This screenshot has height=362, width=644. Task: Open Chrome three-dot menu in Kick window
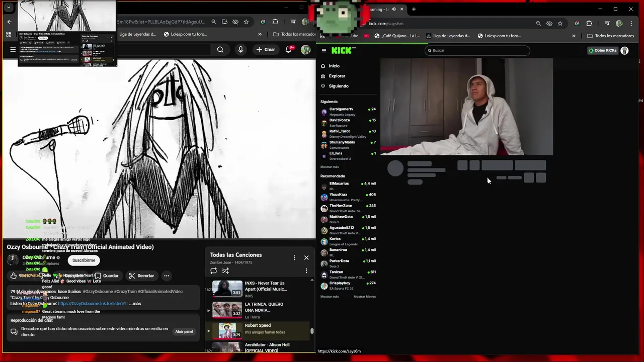[631, 23]
